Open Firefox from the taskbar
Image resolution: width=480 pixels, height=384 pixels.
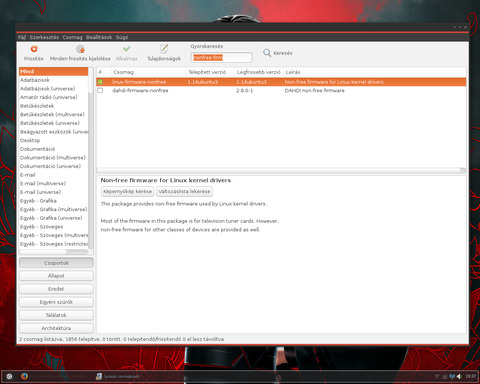[24, 376]
